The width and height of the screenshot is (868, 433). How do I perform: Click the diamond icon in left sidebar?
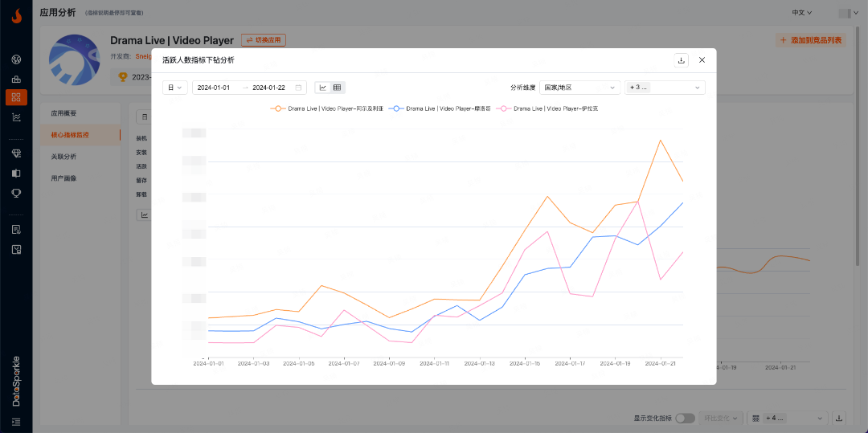tap(16, 153)
